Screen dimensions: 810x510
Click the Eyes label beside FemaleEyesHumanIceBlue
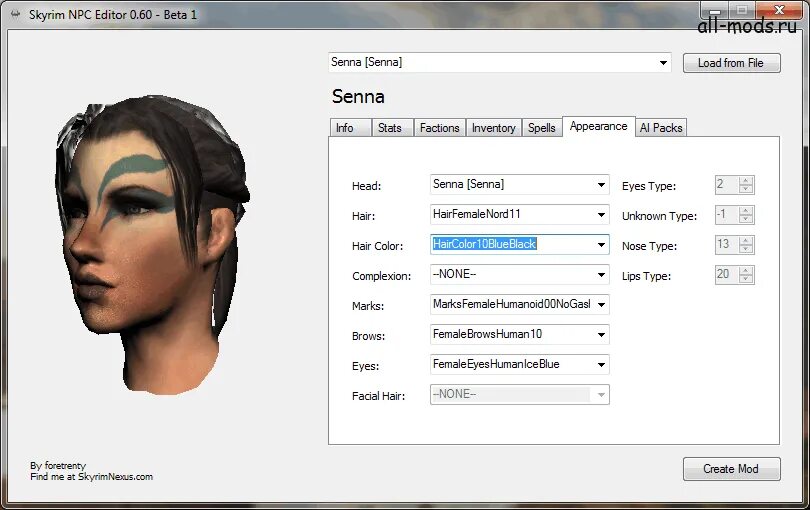pyautogui.click(x=366, y=366)
